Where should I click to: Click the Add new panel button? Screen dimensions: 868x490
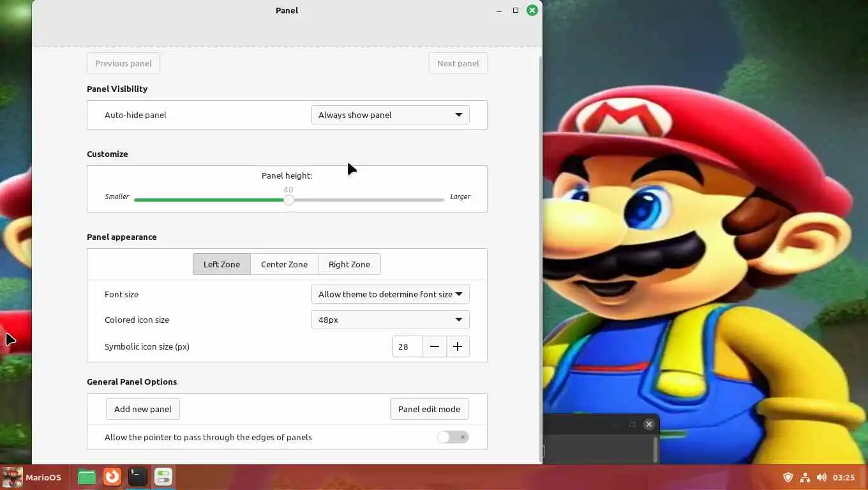pyautogui.click(x=143, y=409)
